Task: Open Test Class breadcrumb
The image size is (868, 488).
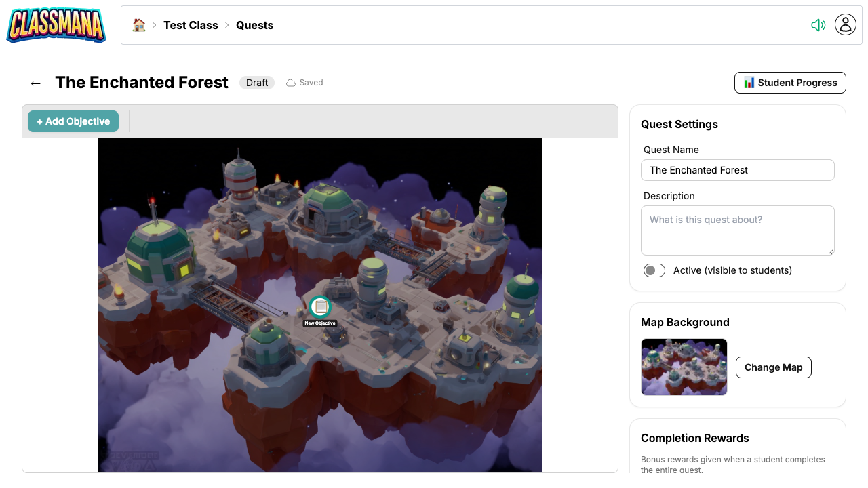Action: (191, 25)
